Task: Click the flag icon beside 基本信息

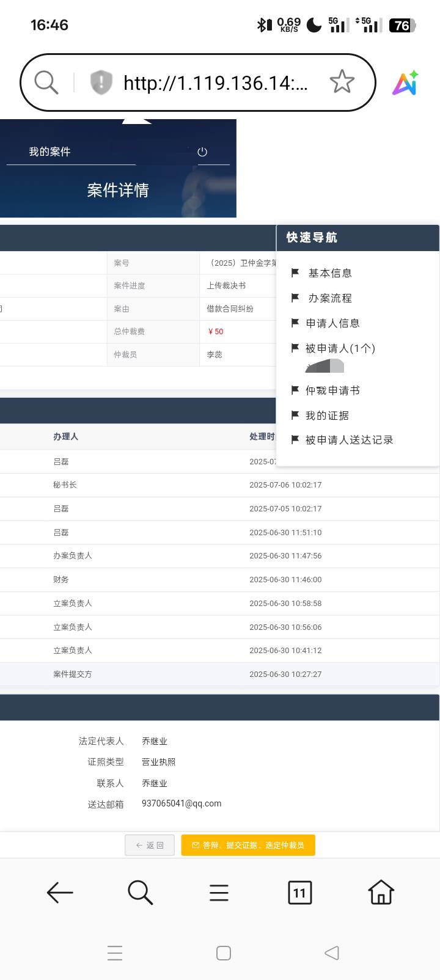Action: pyautogui.click(x=295, y=273)
